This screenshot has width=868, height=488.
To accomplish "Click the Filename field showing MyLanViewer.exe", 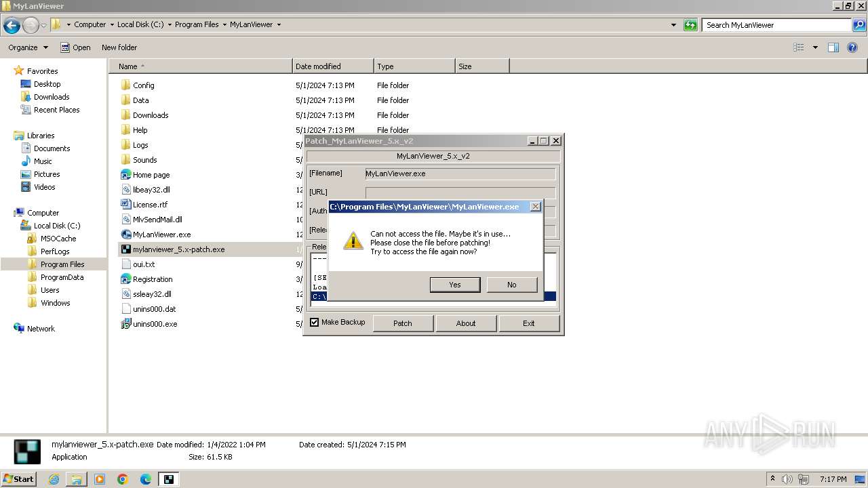I will 460,174.
